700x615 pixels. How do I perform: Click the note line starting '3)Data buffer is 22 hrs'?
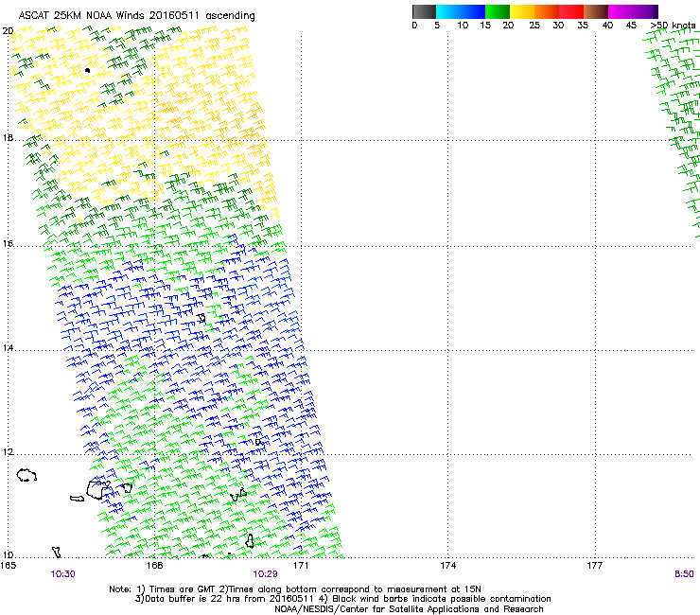coord(343,599)
